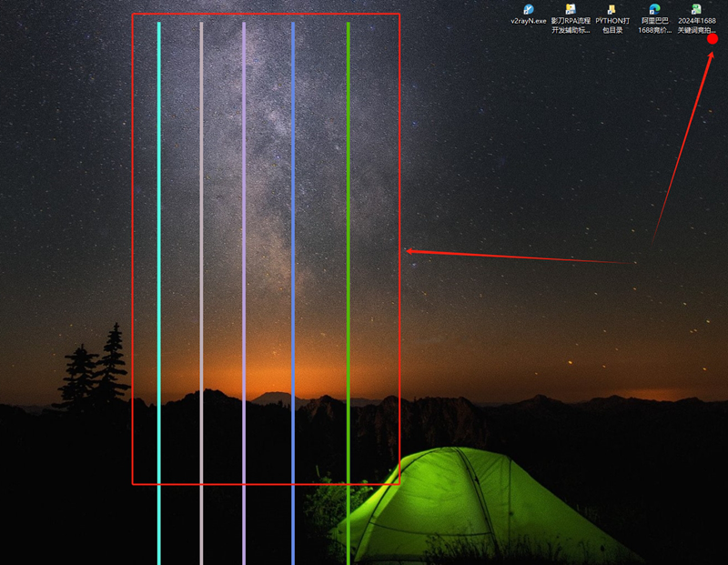Click the red dot marker

(713, 39)
